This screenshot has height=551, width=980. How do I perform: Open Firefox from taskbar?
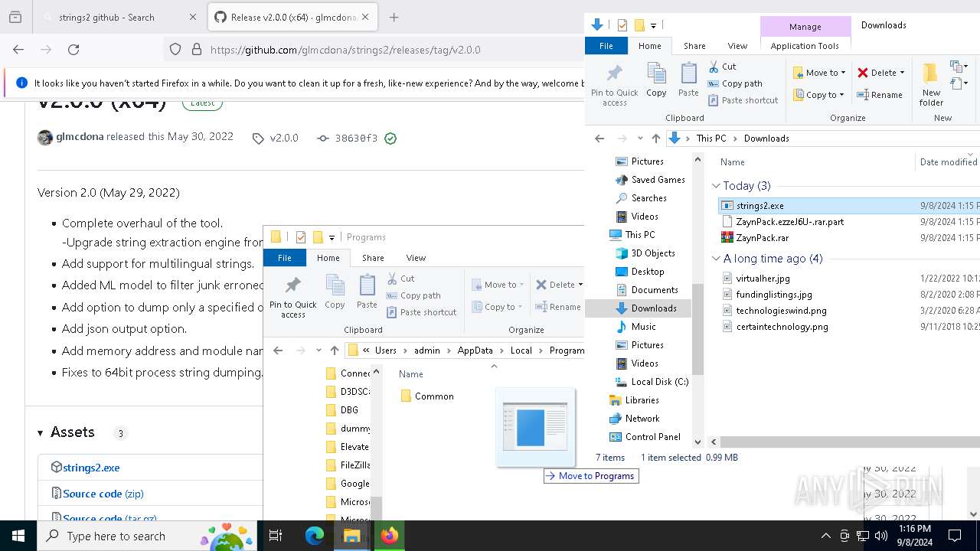(x=390, y=536)
